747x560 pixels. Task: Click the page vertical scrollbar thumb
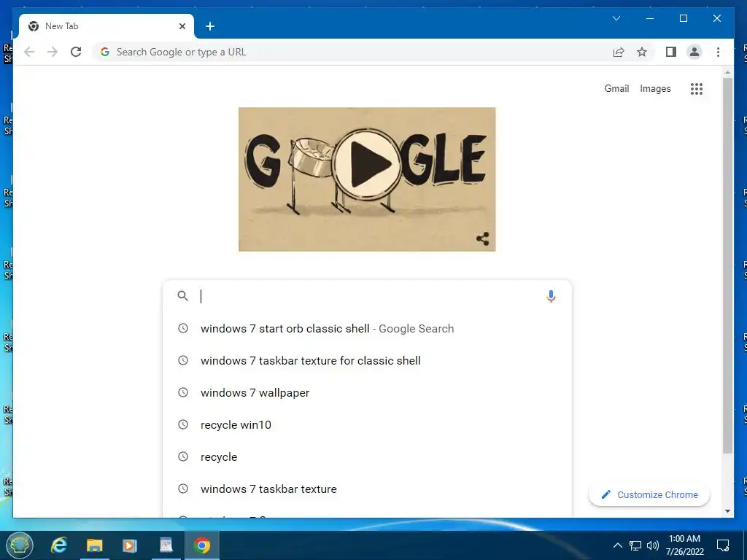click(727, 265)
